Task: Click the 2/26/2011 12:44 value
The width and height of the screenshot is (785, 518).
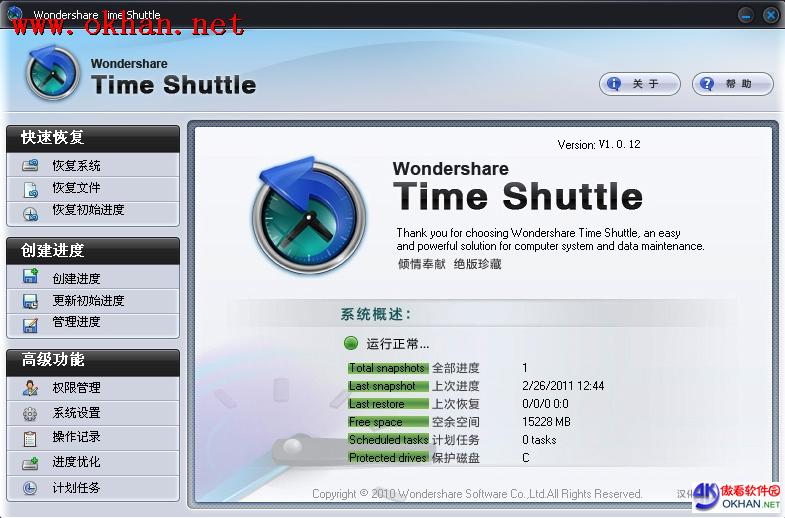Action: (563, 386)
